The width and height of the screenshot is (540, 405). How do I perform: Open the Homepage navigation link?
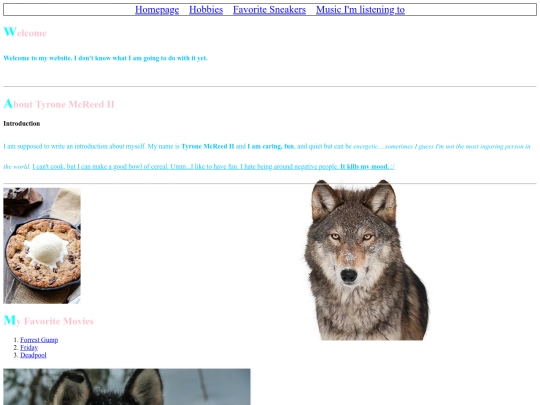(x=157, y=10)
